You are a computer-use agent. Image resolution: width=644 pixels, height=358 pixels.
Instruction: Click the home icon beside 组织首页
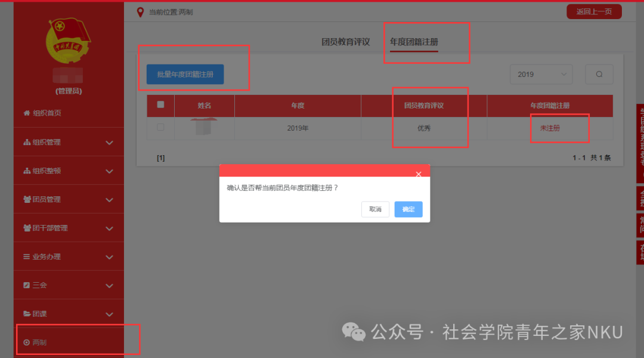pos(26,113)
